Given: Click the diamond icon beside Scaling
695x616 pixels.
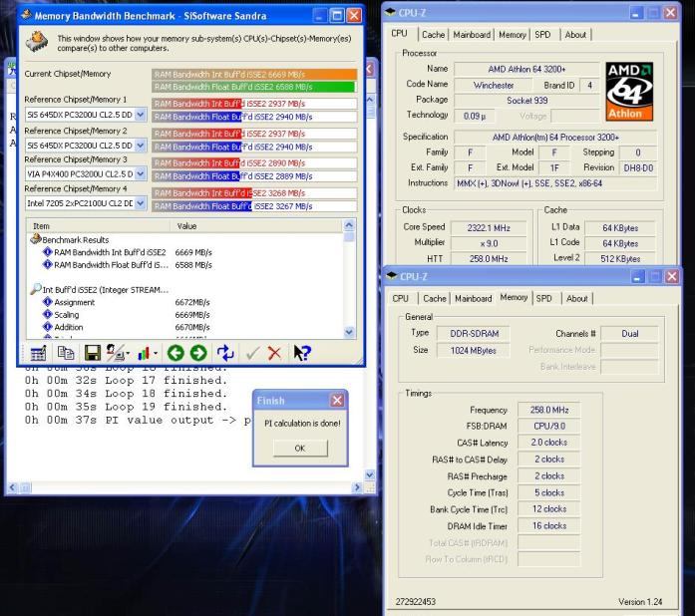Looking at the screenshot, I should tap(48, 314).
